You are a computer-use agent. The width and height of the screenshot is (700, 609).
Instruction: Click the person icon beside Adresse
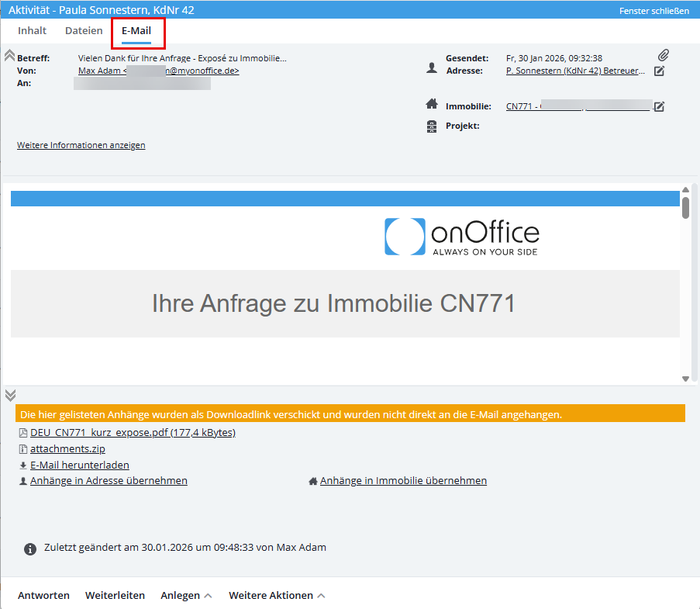(x=432, y=68)
